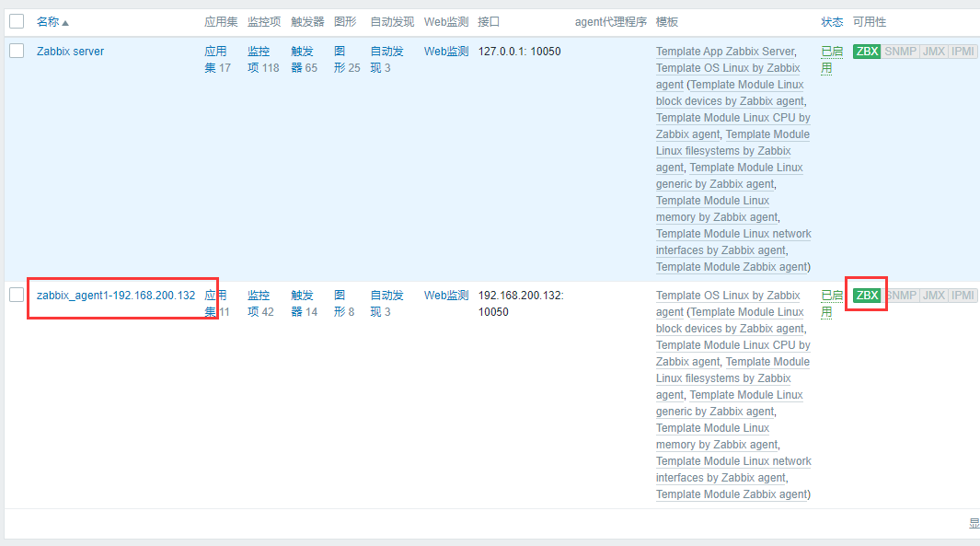Click the IPMI badge for Zabbix server
980x546 pixels.
(963, 52)
